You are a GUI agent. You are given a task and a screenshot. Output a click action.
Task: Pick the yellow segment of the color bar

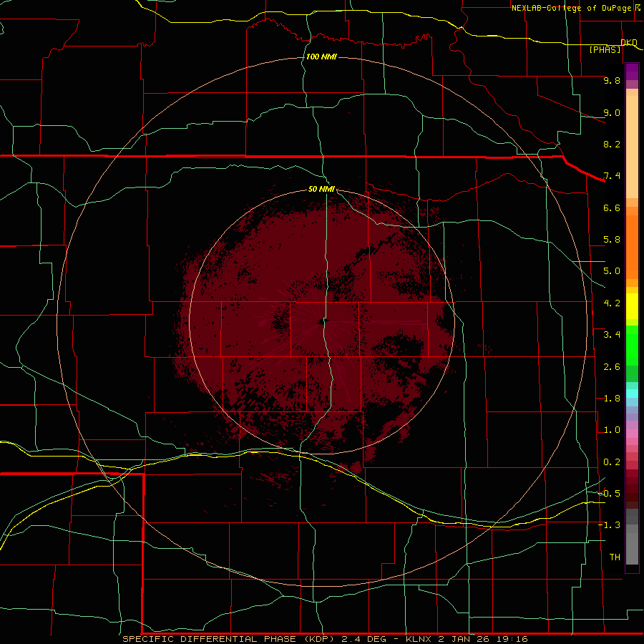(632, 306)
